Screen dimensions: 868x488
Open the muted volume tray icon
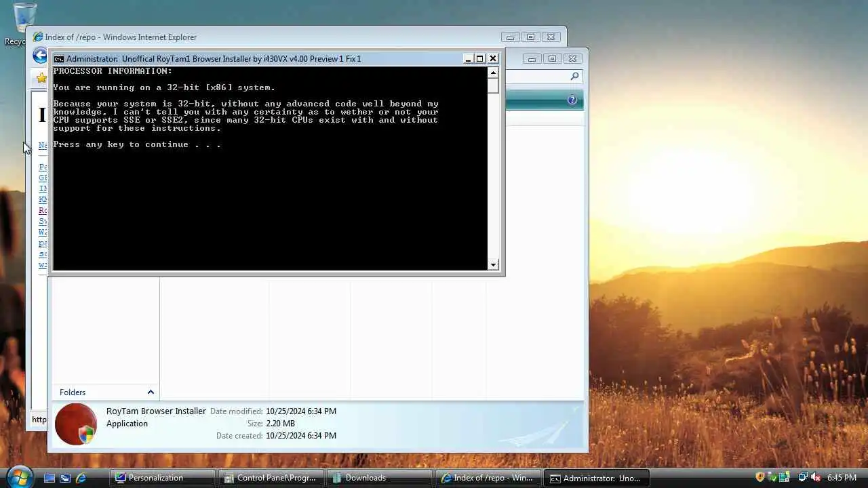point(816,477)
